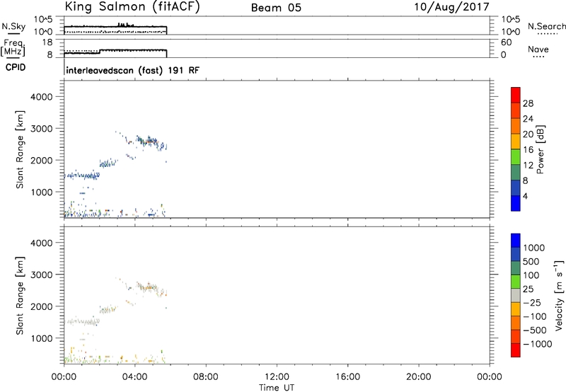The width and height of the screenshot is (566, 392).
Task: Click the bright blue top Velocity colorbar segment
Action: tap(516, 241)
